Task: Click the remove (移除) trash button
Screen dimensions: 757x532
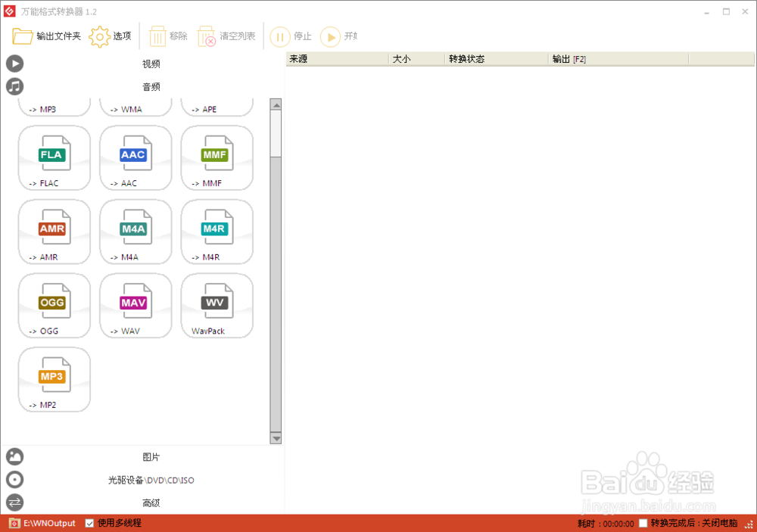Action: 167,36
